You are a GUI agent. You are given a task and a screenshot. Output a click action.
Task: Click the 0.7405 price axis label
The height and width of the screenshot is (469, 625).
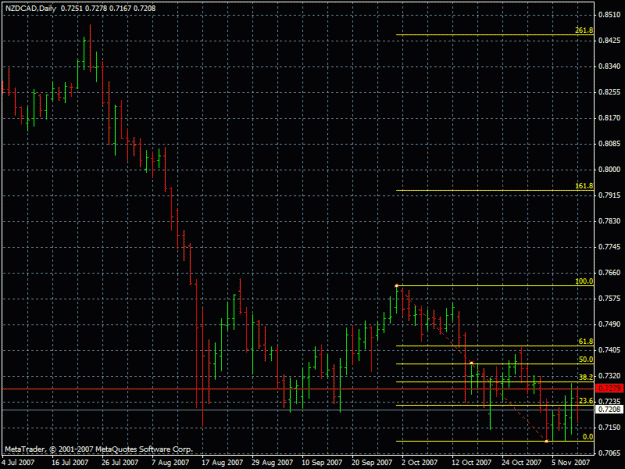[609, 350]
